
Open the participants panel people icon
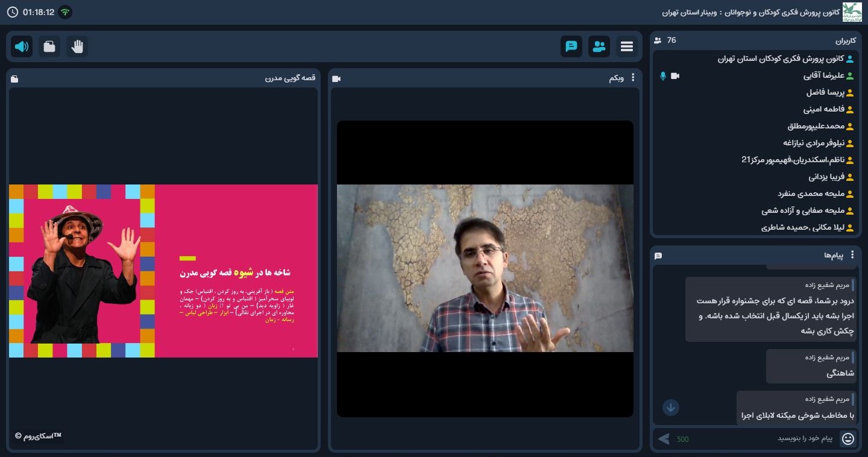tap(599, 46)
